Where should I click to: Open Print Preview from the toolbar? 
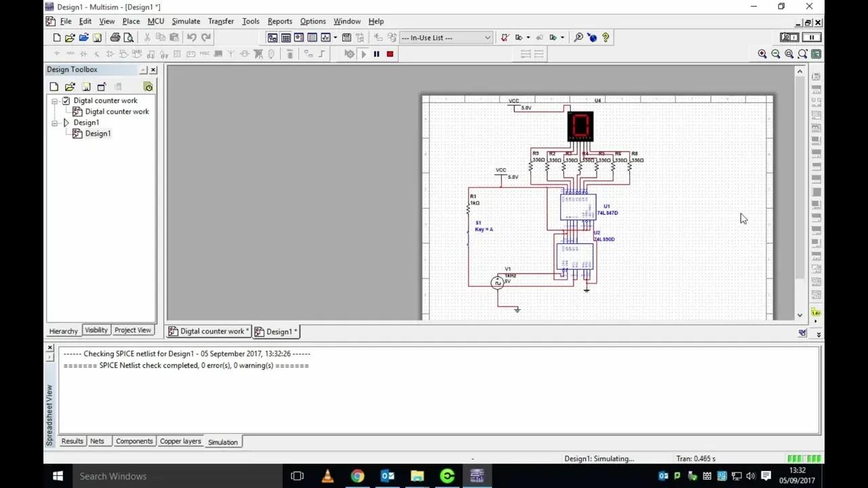[128, 37]
